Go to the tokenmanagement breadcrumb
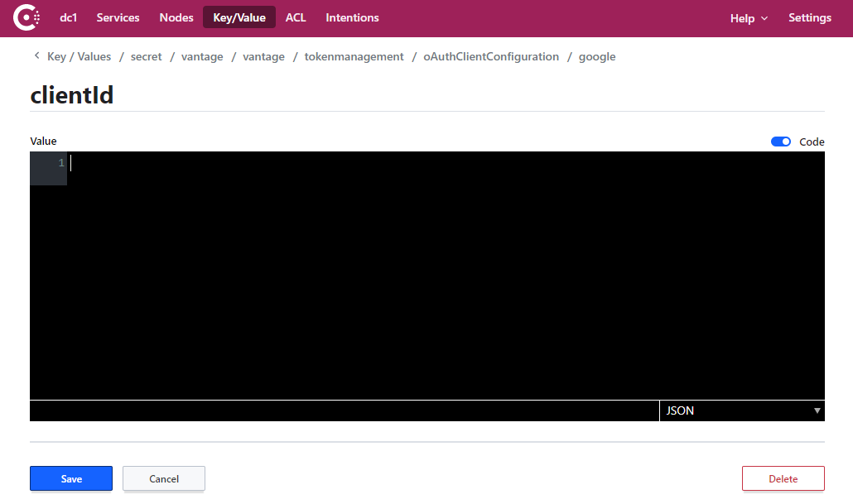The width and height of the screenshot is (853, 504). pos(354,56)
